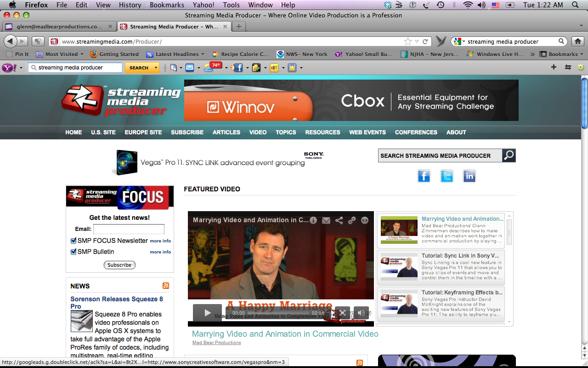Click the browser forward arrow
This screenshot has height=368, width=588.
[x=23, y=41]
